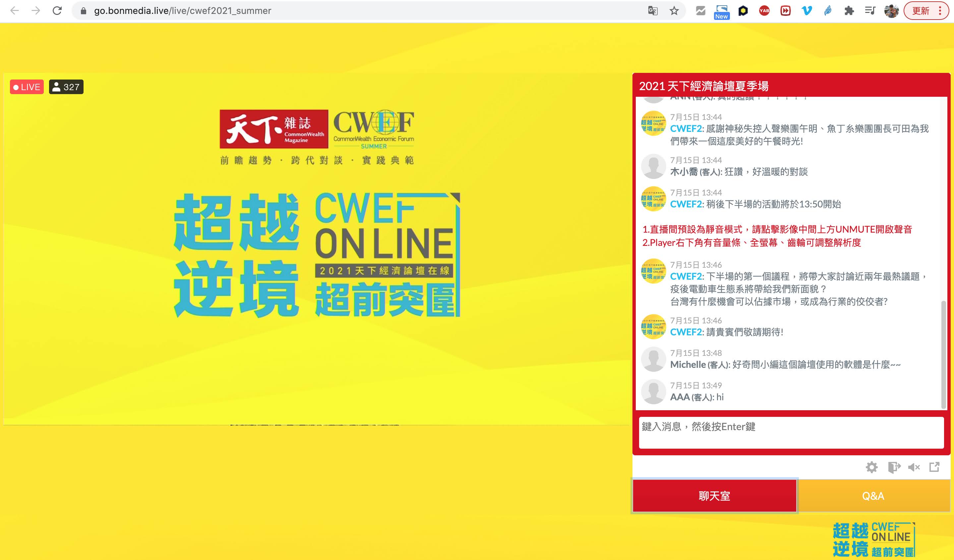Viewport: 954px width, 560px height.
Task: Click CWEF2 name on 13:50開始 message
Action: coord(686,204)
